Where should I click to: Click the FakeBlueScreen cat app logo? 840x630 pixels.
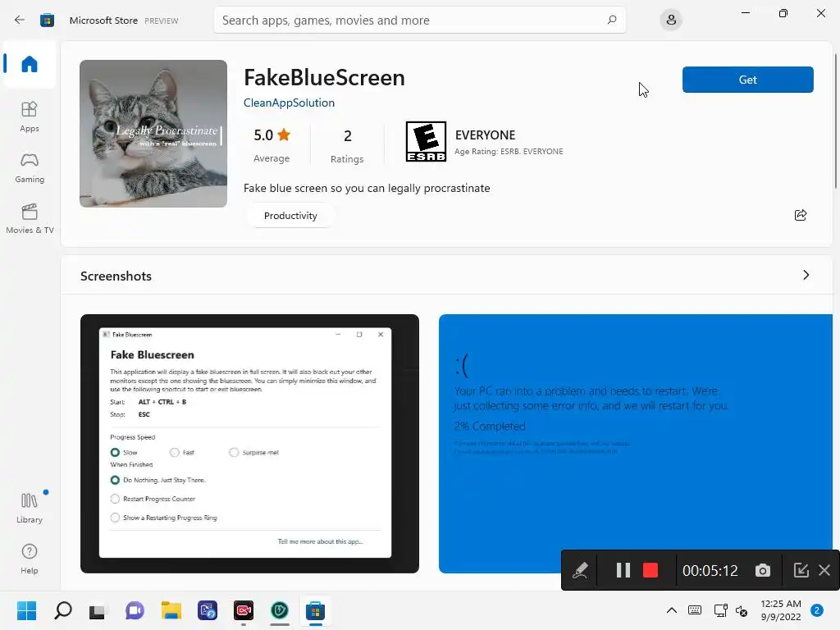point(153,134)
